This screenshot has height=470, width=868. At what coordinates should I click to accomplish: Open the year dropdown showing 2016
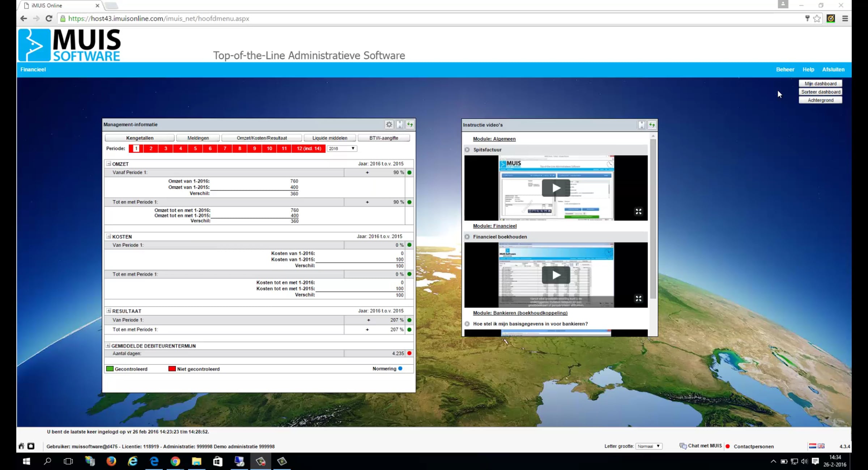[342, 148]
